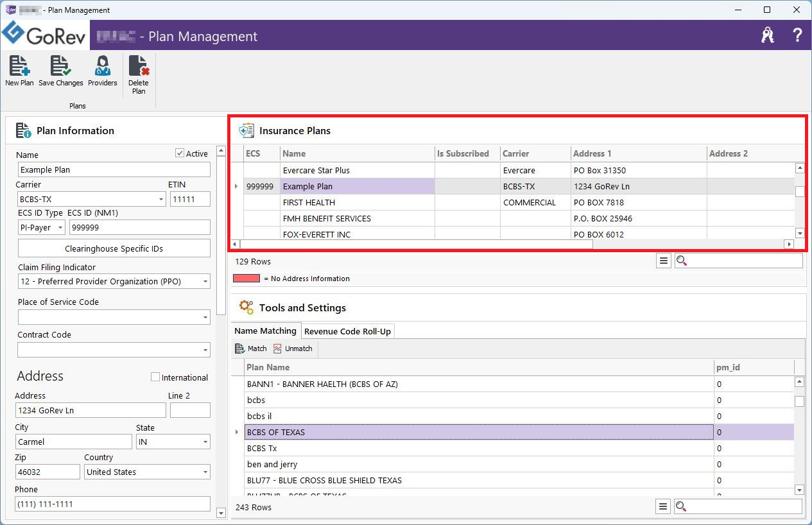Sort by the ECS column header
The image size is (812, 525).
click(261, 153)
